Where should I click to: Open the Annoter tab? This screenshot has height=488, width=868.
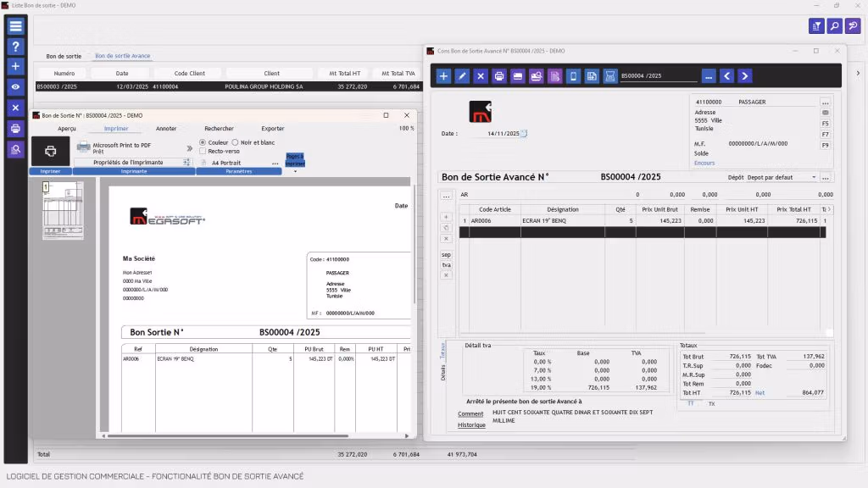point(166,129)
